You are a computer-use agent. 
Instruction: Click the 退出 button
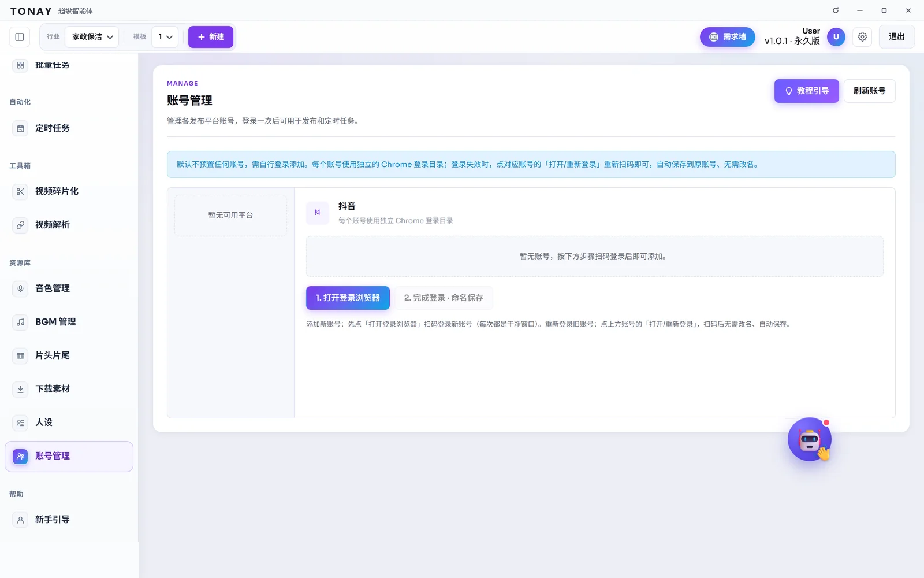[x=896, y=37]
